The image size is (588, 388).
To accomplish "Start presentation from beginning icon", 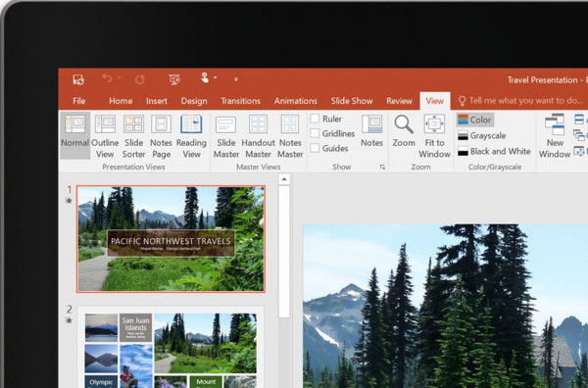I will (x=174, y=79).
